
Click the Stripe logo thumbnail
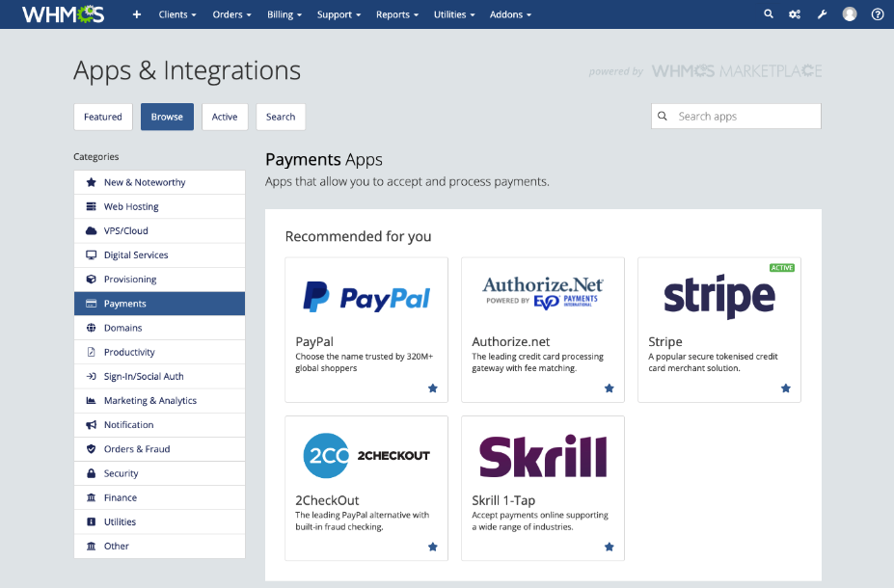click(x=719, y=296)
